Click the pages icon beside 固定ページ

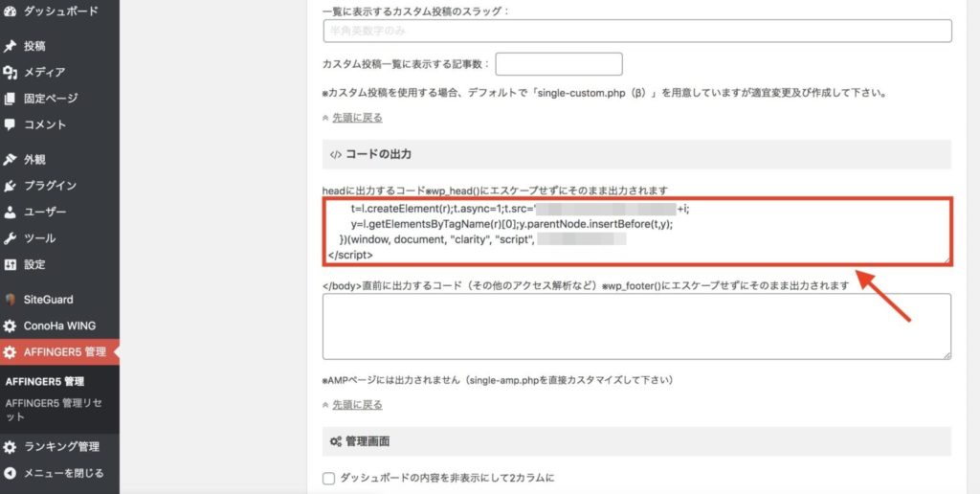tap(9, 99)
